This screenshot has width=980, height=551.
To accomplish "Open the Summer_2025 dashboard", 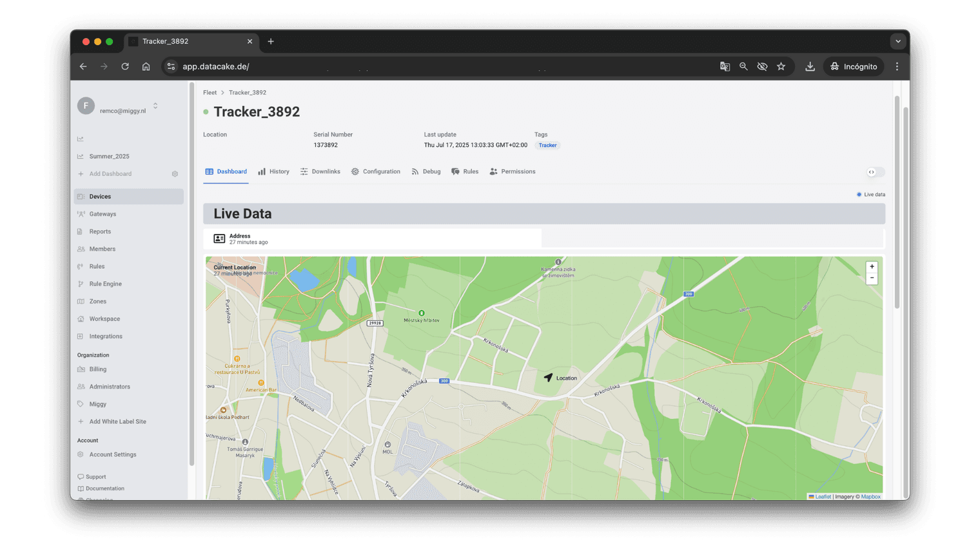I will tap(109, 156).
